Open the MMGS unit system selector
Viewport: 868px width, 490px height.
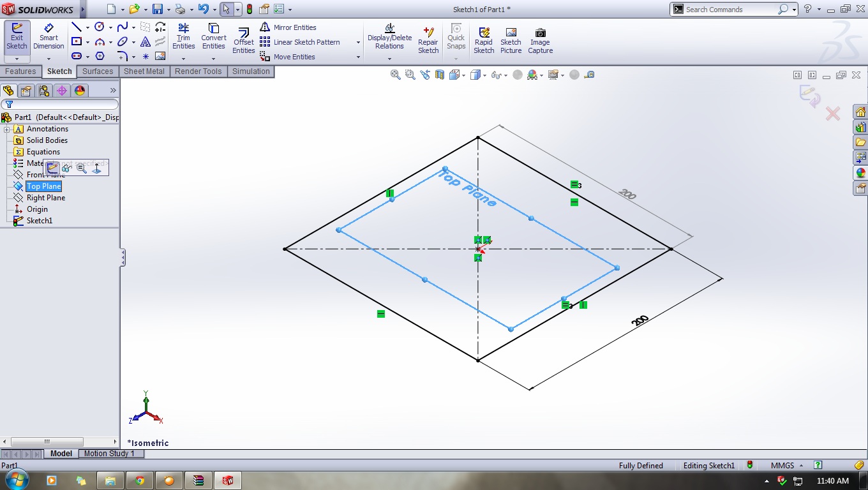[x=788, y=466]
